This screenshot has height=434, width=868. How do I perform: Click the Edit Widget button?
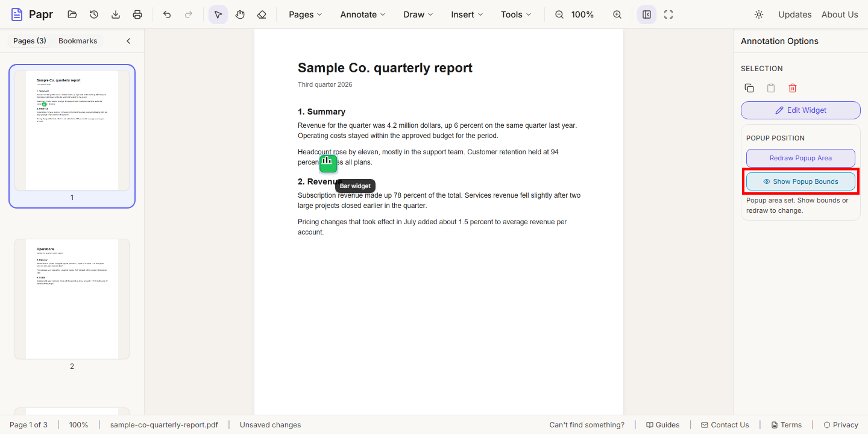800,110
